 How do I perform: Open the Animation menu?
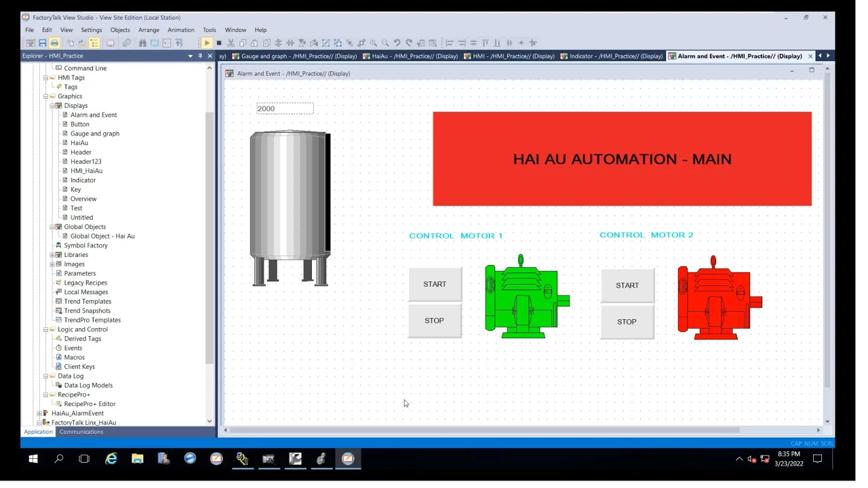pyautogui.click(x=180, y=30)
